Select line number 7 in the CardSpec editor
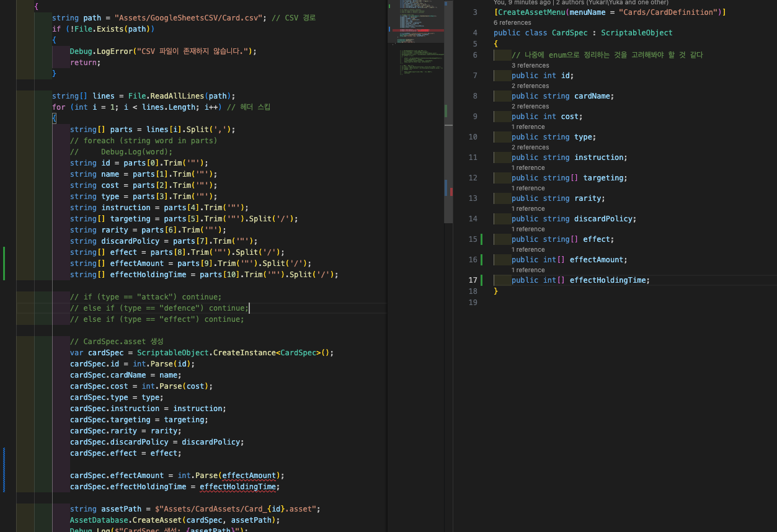777x532 pixels. pos(475,76)
